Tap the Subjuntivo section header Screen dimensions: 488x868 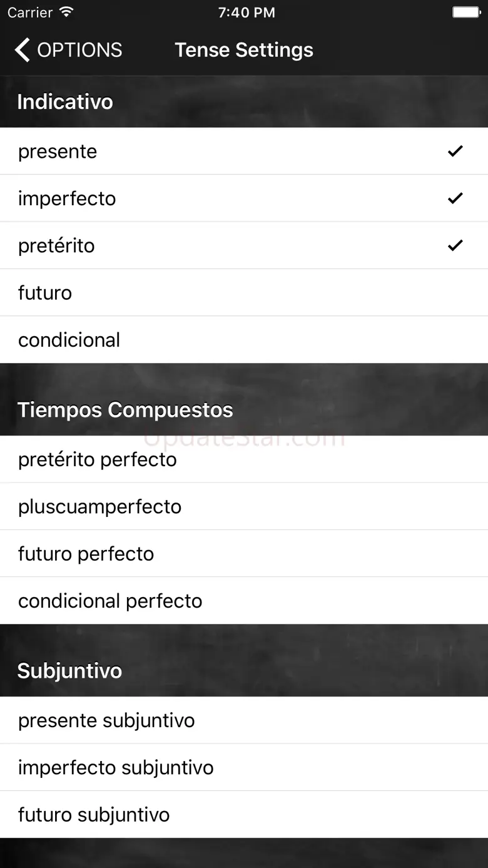pyautogui.click(x=69, y=671)
